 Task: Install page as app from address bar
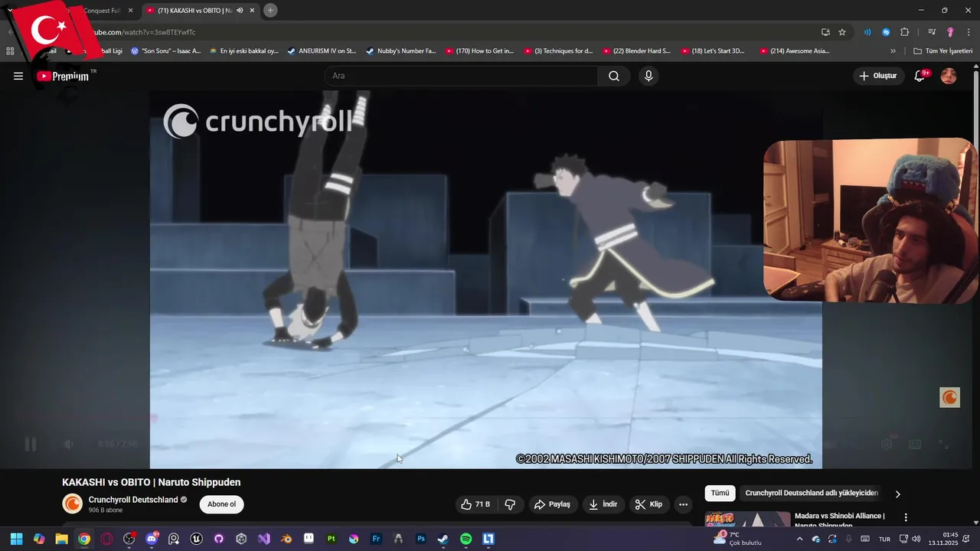coord(825,32)
